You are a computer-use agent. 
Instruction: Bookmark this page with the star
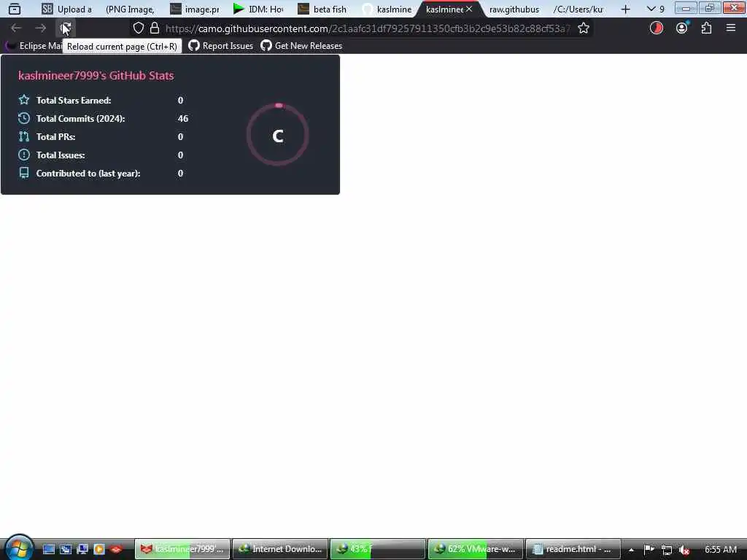pyautogui.click(x=583, y=28)
